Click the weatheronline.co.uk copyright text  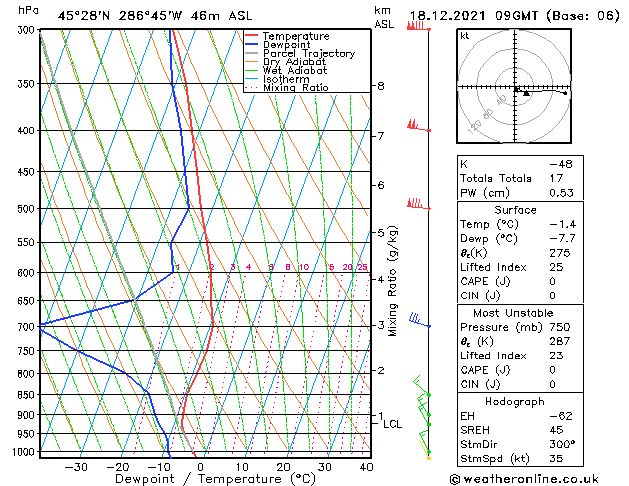pos(524,479)
